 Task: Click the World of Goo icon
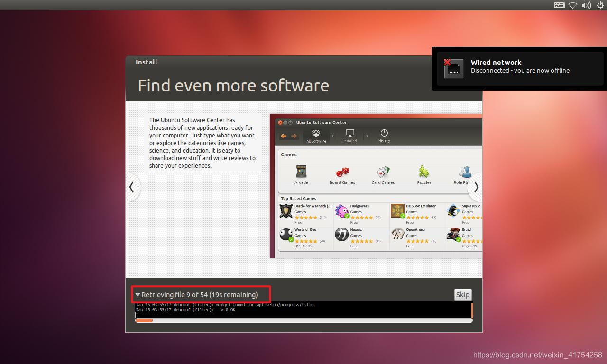click(286, 234)
